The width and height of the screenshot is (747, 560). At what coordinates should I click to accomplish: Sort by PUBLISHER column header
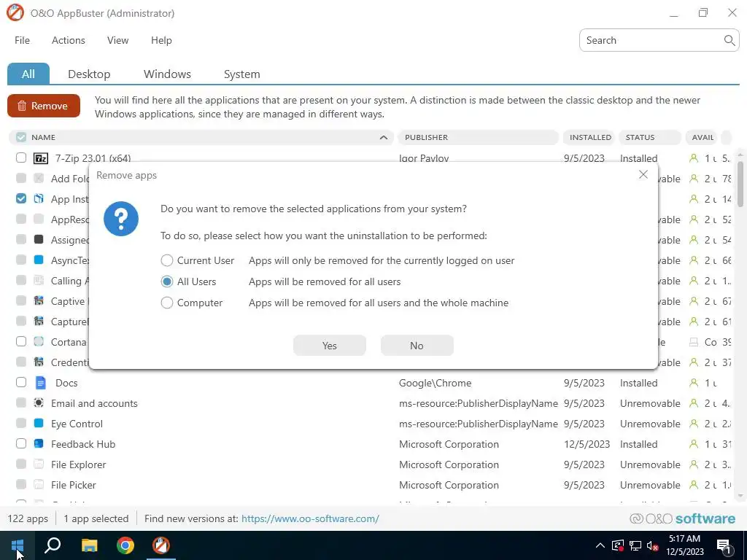coord(479,137)
